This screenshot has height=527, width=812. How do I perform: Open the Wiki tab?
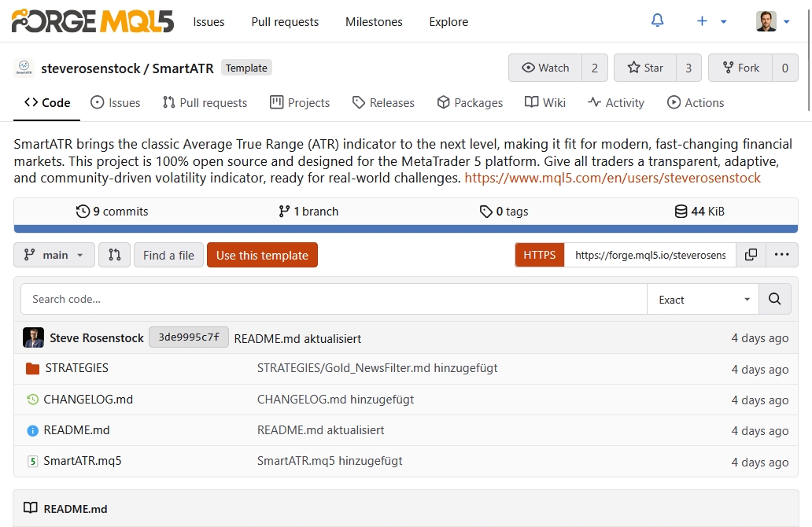tap(544, 102)
